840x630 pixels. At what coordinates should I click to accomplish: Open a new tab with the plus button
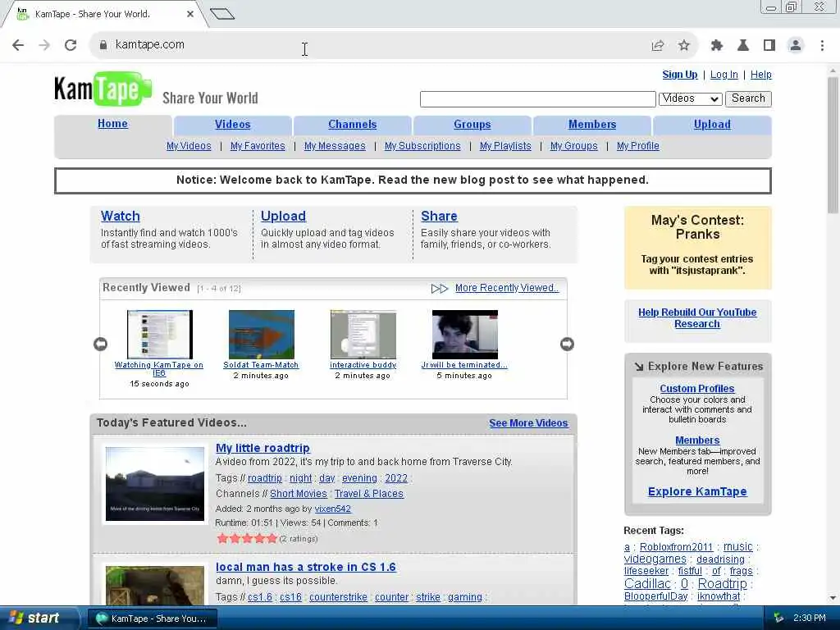tap(222, 13)
